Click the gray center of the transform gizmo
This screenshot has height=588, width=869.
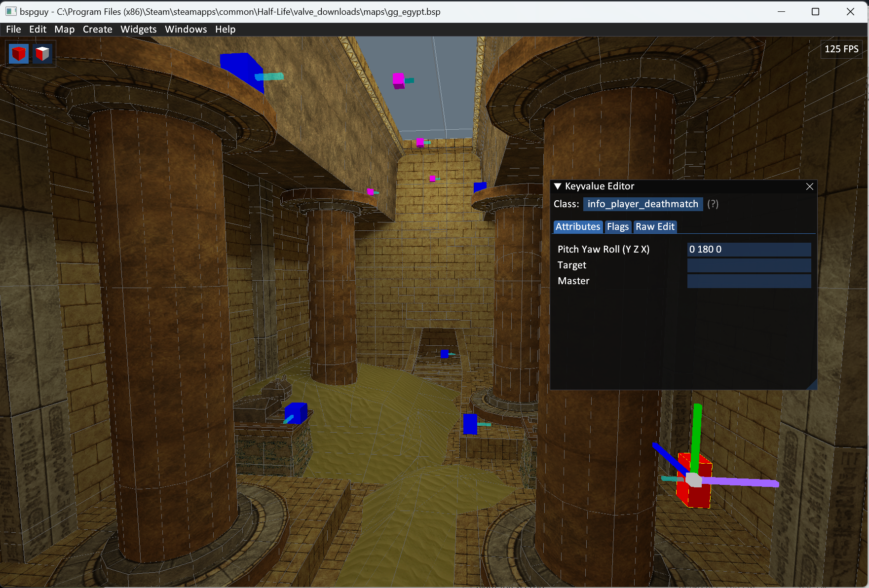(x=693, y=479)
